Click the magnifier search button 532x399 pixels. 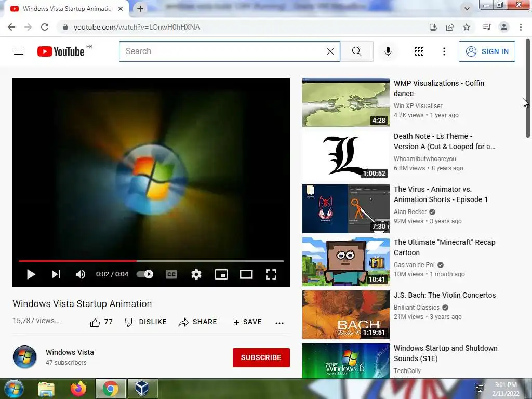pos(356,51)
